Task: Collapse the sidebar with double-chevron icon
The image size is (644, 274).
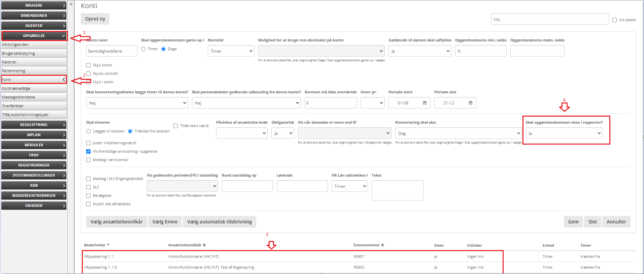Action: [x=71, y=4]
